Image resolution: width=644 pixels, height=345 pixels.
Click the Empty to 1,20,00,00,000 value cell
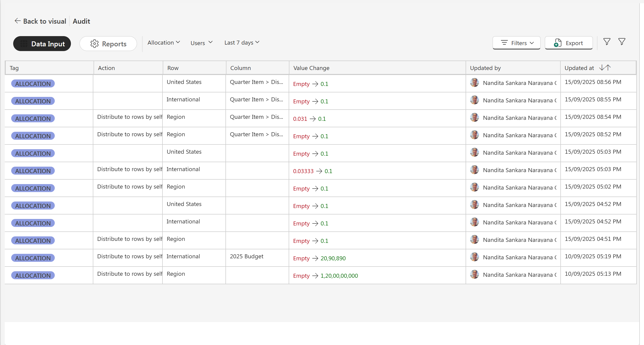point(325,276)
